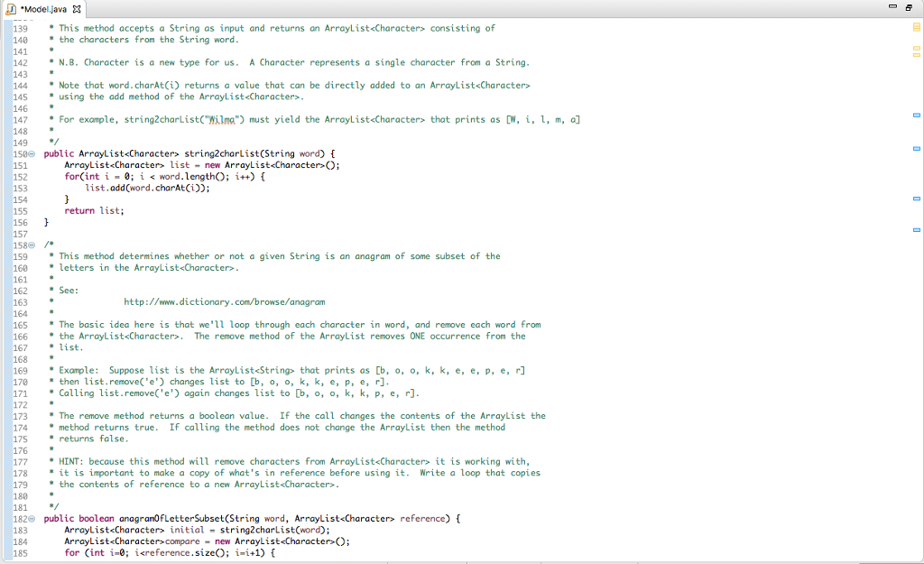Select the Model.java editor tab

pos(43,7)
